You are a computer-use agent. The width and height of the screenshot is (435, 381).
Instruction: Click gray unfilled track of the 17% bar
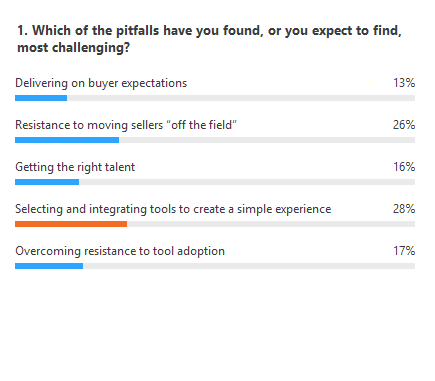click(x=249, y=266)
